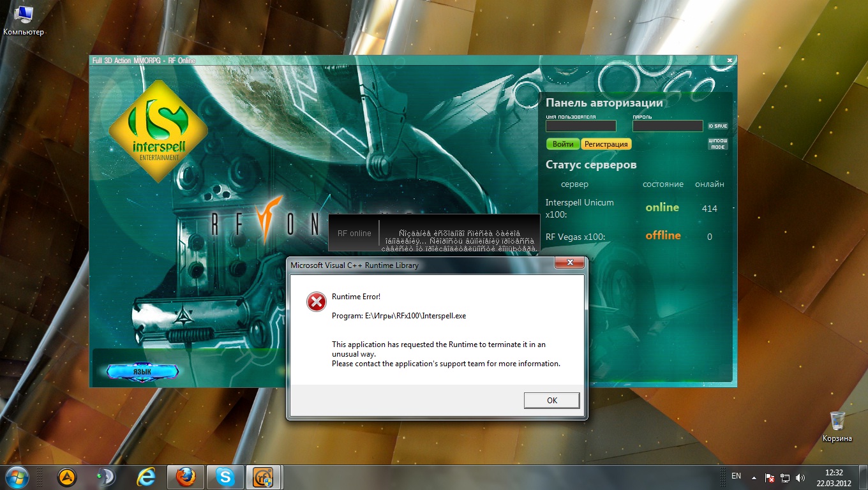The width and height of the screenshot is (868, 490).
Task: Click the orange offline status text
Action: click(663, 235)
